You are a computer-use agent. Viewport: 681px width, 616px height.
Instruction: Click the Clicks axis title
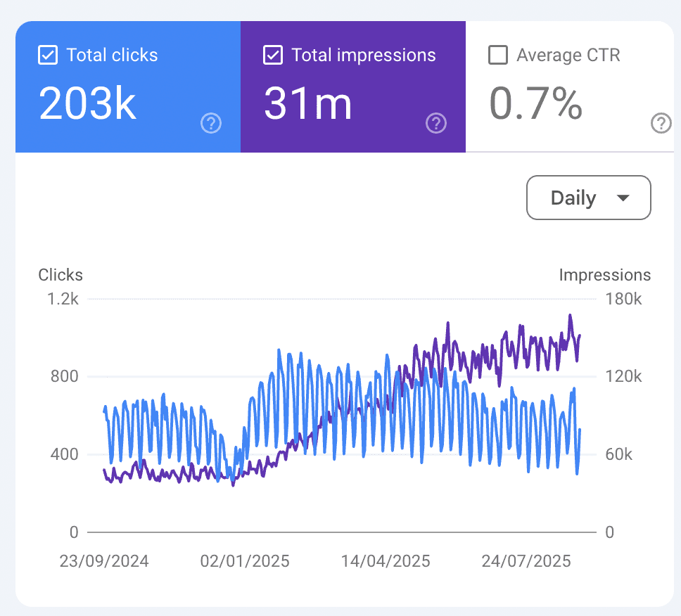pos(61,275)
